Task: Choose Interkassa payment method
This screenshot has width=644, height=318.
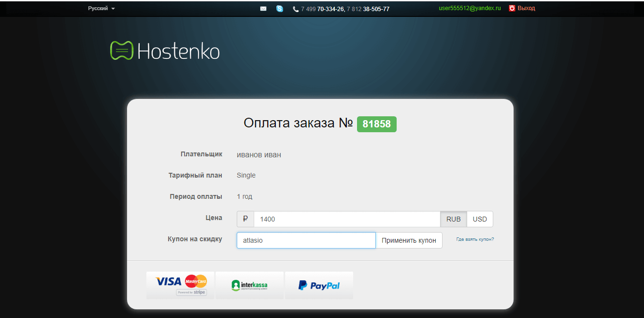Action: [x=249, y=285]
